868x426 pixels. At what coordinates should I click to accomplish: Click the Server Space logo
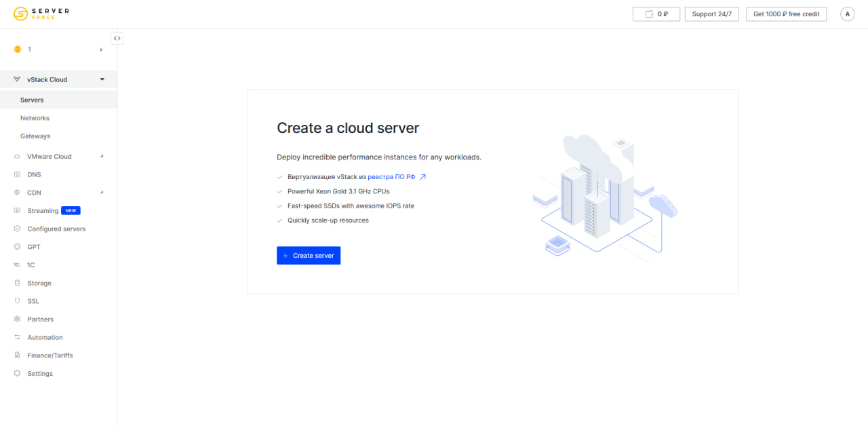(x=41, y=14)
